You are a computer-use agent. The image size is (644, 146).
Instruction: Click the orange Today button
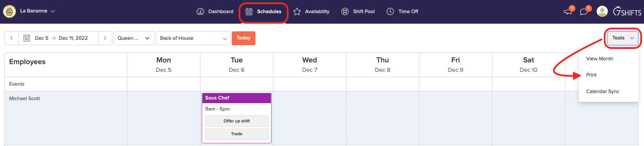click(x=243, y=38)
